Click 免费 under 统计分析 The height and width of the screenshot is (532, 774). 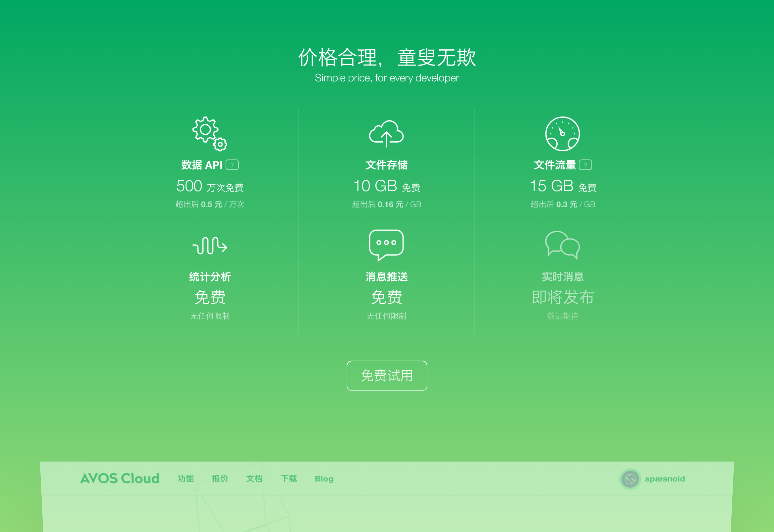(x=210, y=297)
